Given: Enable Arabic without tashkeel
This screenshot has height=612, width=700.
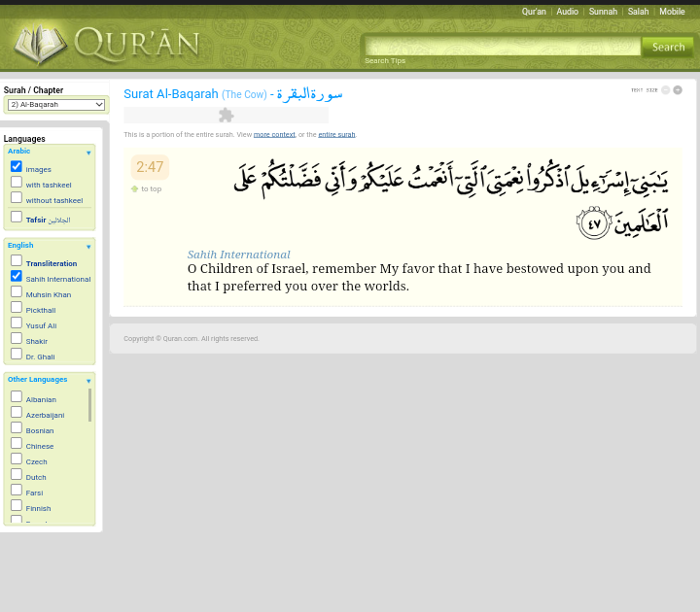Looking at the screenshot, I should point(17,197).
